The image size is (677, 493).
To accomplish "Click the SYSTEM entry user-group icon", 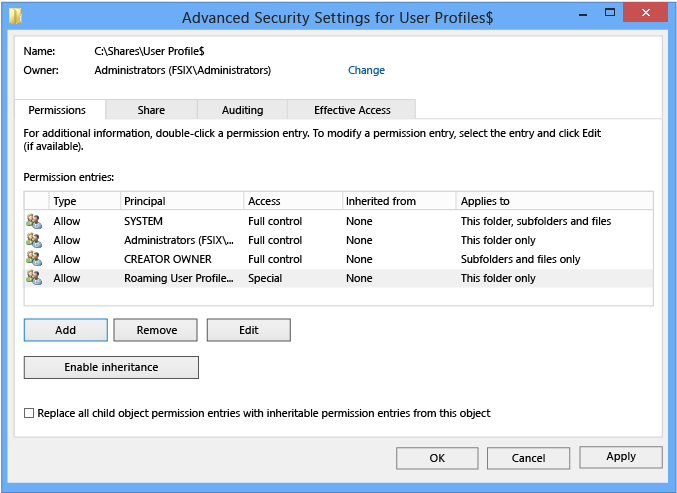I will click(x=34, y=221).
